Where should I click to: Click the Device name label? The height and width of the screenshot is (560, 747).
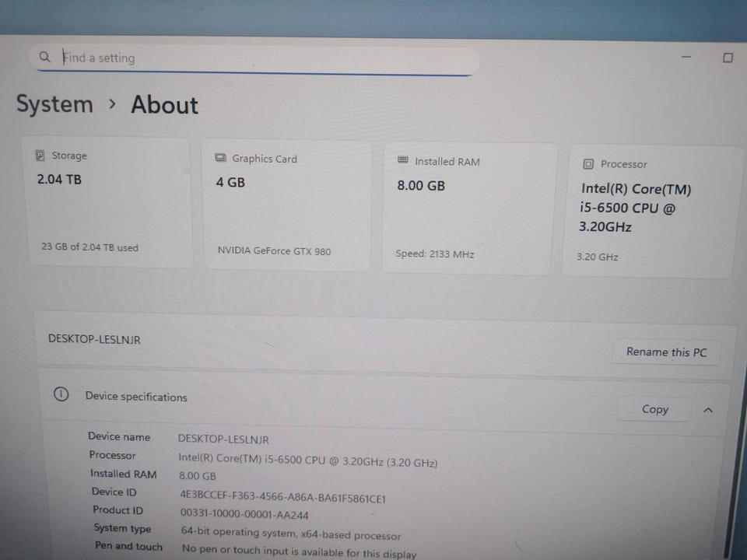[x=119, y=436]
